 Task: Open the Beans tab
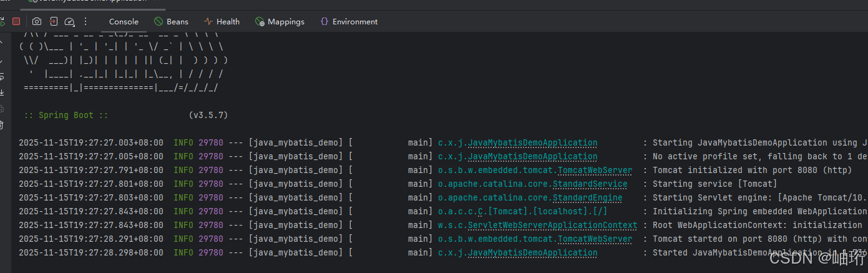pyautogui.click(x=172, y=21)
